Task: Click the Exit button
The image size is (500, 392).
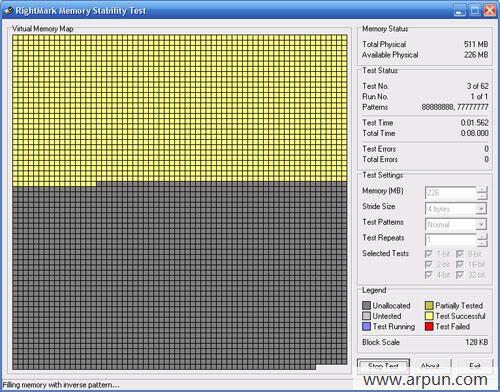Action: (474, 366)
